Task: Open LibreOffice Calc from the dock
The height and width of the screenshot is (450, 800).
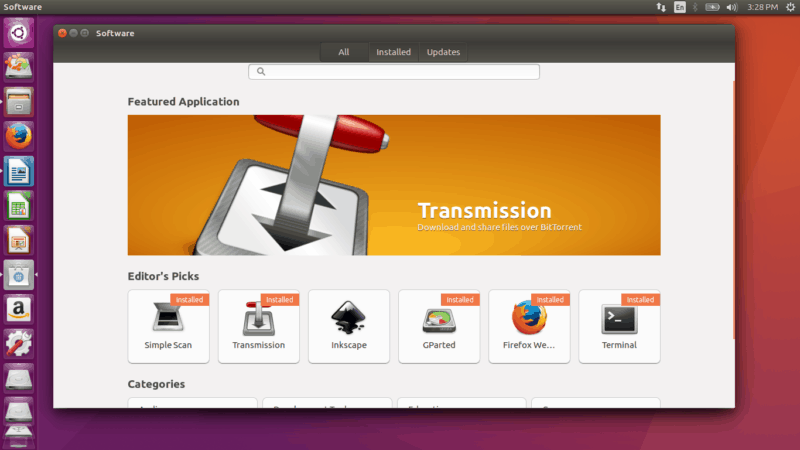Action: coord(18,206)
